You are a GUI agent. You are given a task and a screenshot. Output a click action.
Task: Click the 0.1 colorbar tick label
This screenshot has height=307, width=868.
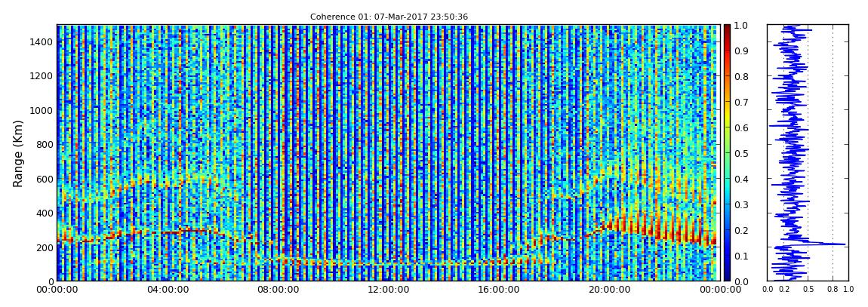coord(741,256)
